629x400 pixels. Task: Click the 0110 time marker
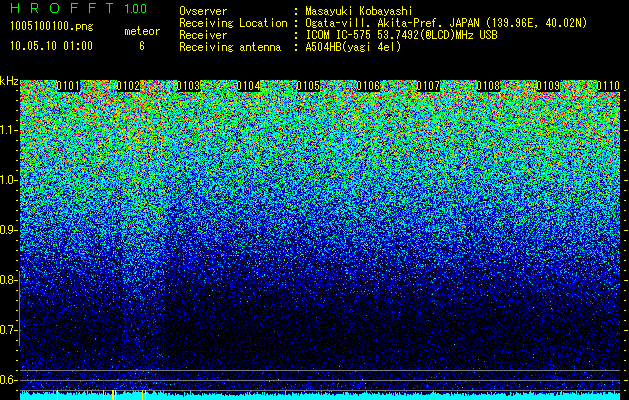(x=608, y=86)
